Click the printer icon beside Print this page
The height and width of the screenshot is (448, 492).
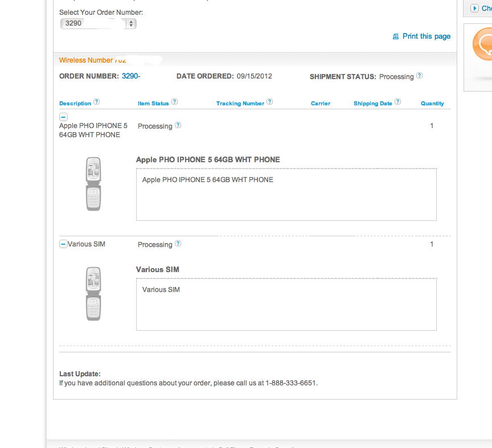(x=396, y=36)
